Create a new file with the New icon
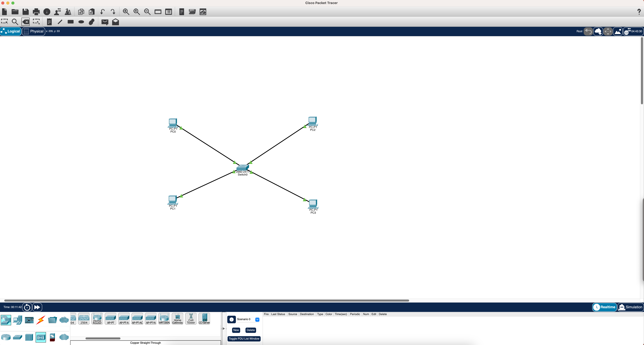 click(x=4, y=12)
